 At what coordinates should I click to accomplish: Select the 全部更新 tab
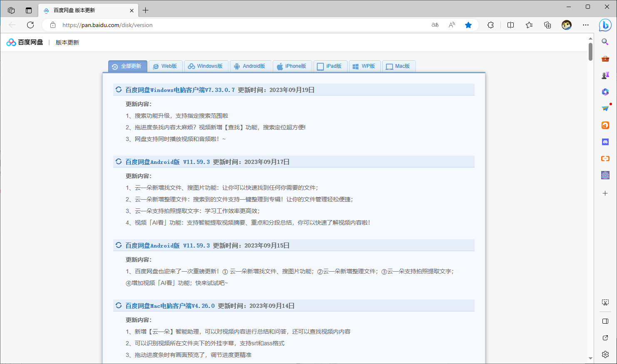pyautogui.click(x=127, y=66)
